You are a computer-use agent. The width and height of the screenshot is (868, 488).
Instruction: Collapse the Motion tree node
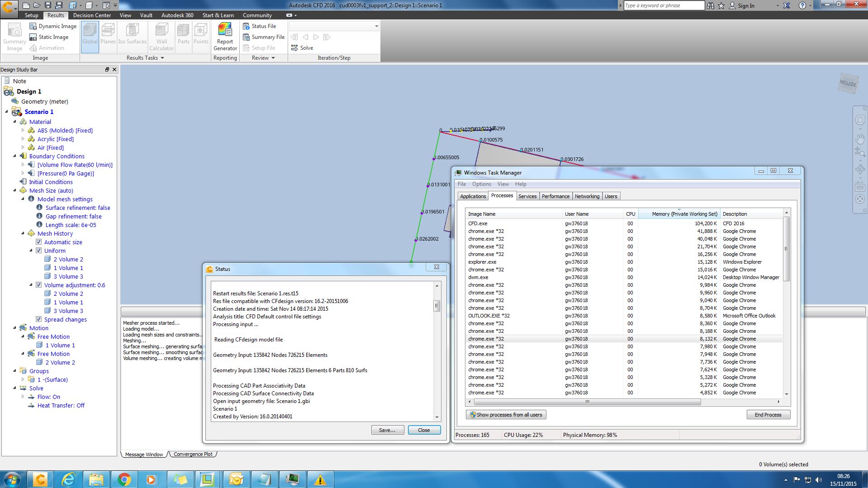tap(15, 328)
